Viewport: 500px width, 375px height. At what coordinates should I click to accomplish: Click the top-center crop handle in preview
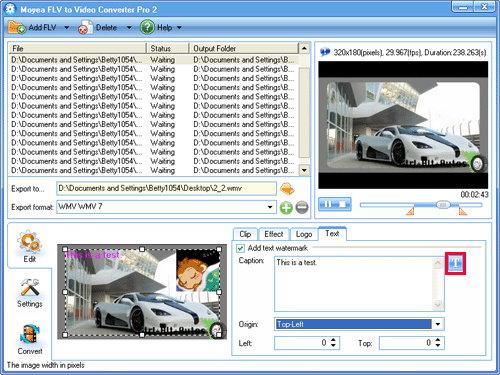pyautogui.click(x=142, y=249)
